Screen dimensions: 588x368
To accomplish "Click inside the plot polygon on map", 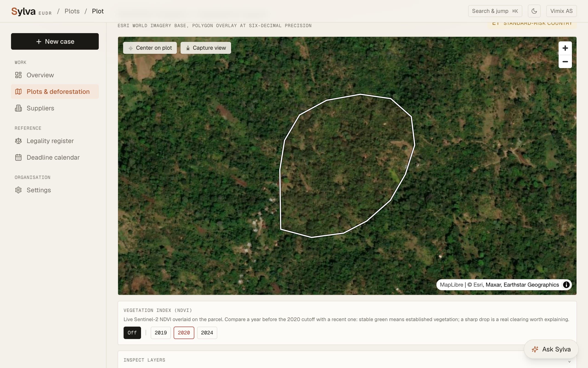I will [348, 166].
